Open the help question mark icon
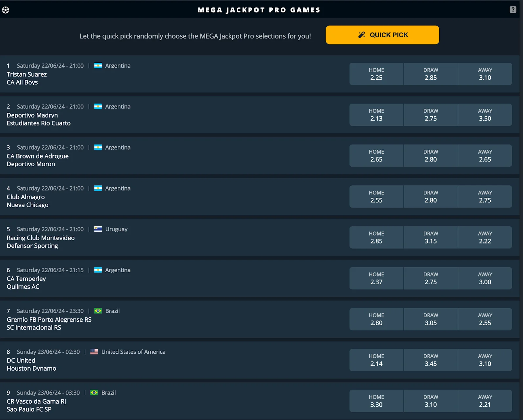 [512, 10]
